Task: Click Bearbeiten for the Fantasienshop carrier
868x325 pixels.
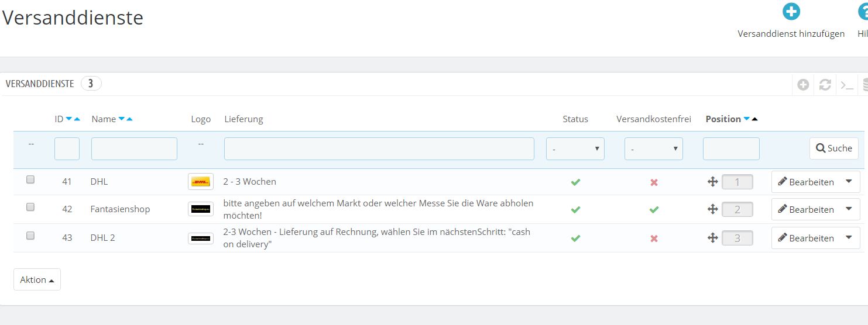Action: point(806,209)
